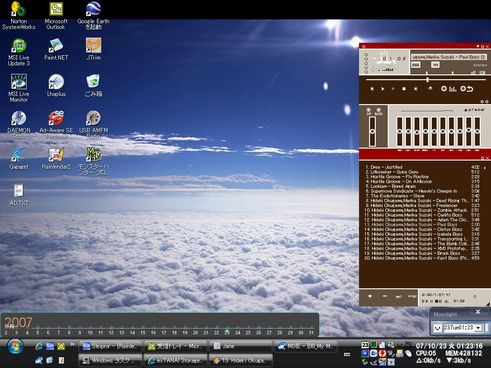The height and width of the screenshot is (368, 491).
Task: Select the Rainlendar2 desktop icon
Action: 56,158
